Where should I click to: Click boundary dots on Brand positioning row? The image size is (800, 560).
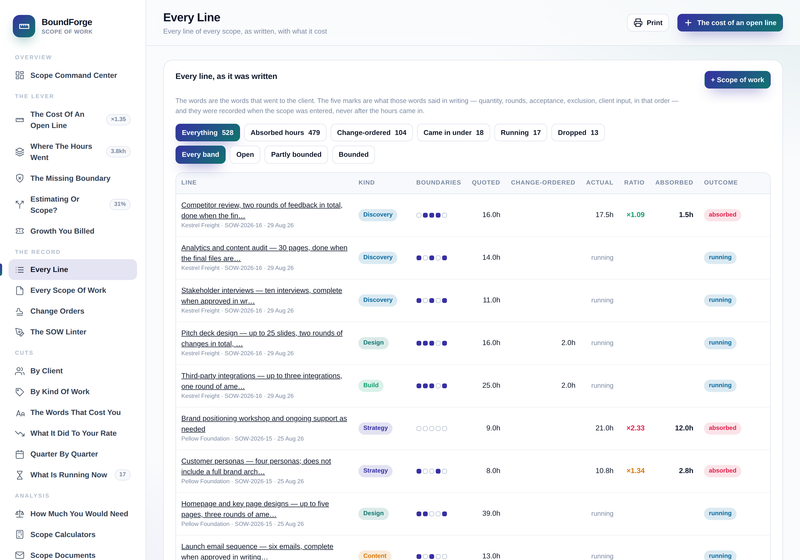pyautogui.click(x=432, y=428)
